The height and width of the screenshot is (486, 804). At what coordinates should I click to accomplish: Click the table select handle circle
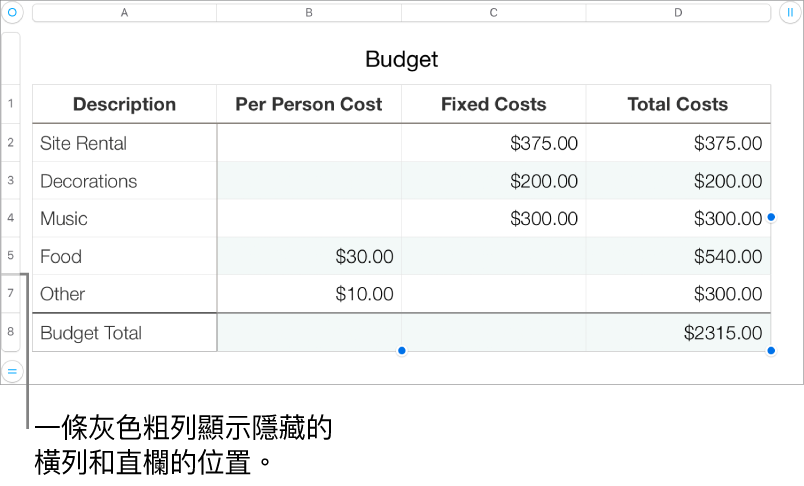(12, 13)
